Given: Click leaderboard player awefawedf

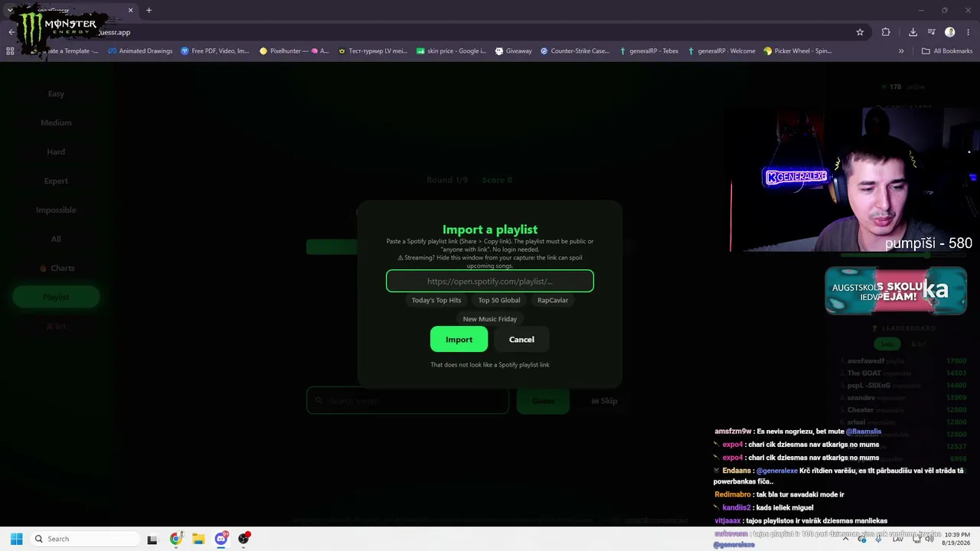Looking at the screenshot, I should pyautogui.click(x=865, y=361).
